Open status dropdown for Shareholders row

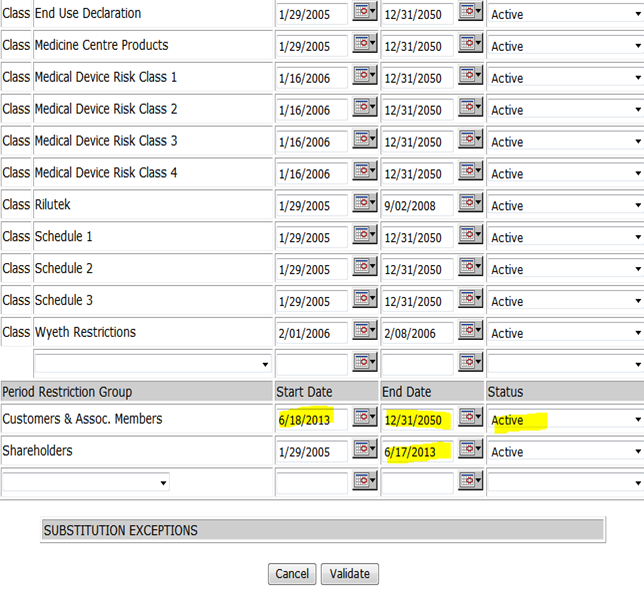coord(566,451)
